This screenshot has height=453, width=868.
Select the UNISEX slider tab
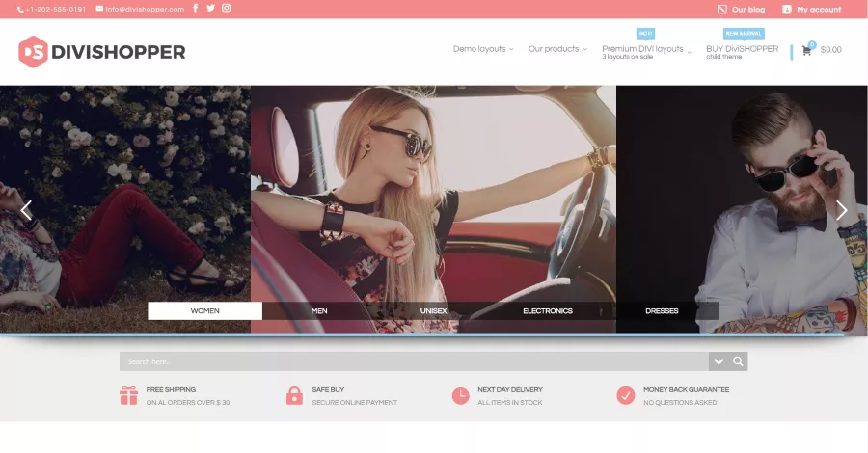[x=433, y=311]
